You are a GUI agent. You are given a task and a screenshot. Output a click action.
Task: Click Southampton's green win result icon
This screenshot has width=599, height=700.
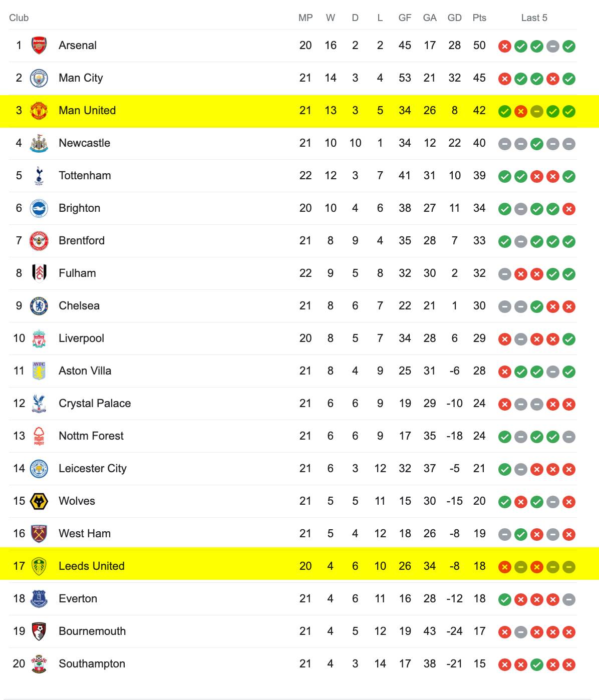coord(536,664)
